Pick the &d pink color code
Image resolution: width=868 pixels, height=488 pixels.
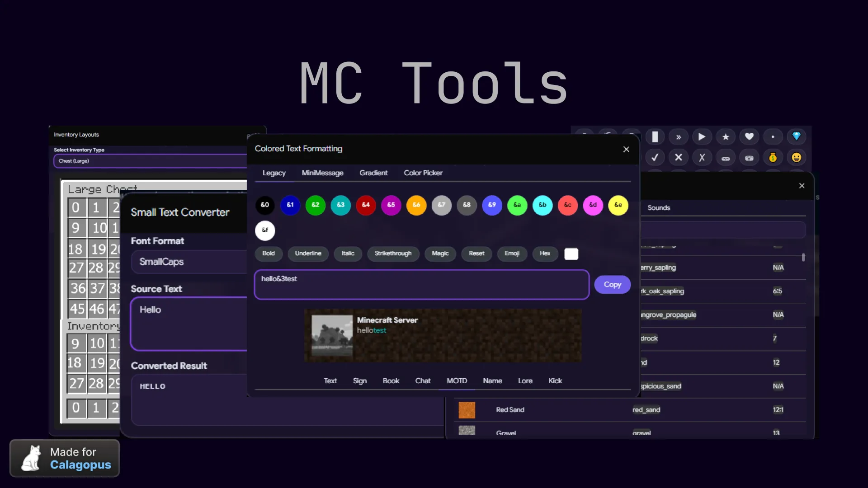click(x=593, y=205)
